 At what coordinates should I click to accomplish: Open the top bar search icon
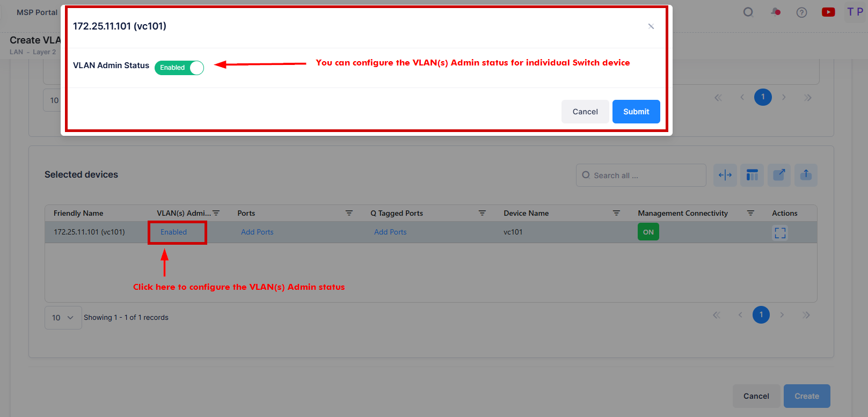[748, 12]
